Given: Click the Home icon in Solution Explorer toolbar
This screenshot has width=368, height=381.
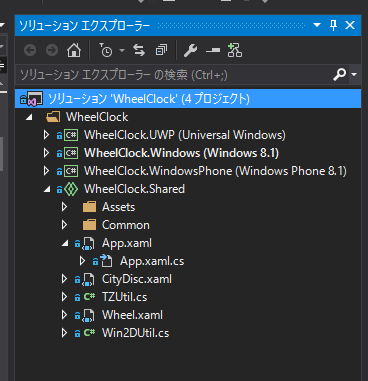Looking at the screenshot, I should pos(74,51).
